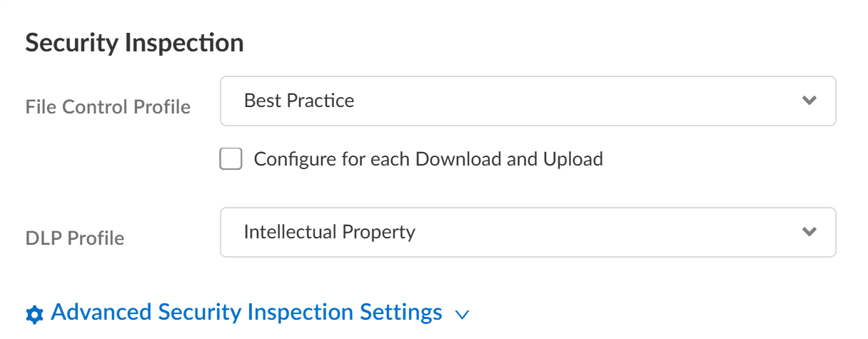Screen dimensions: 868x339
Task: Open the DLP Profile dropdown
Action: tap(528, 232)
